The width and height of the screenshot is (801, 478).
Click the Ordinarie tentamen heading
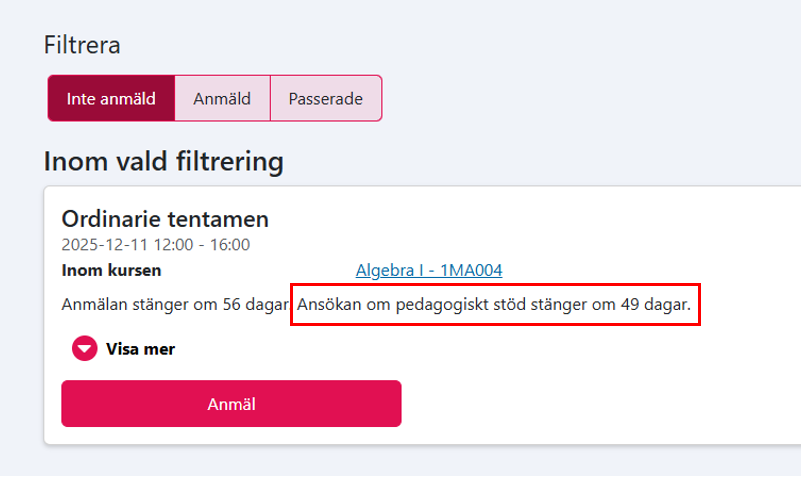point(165,219)
